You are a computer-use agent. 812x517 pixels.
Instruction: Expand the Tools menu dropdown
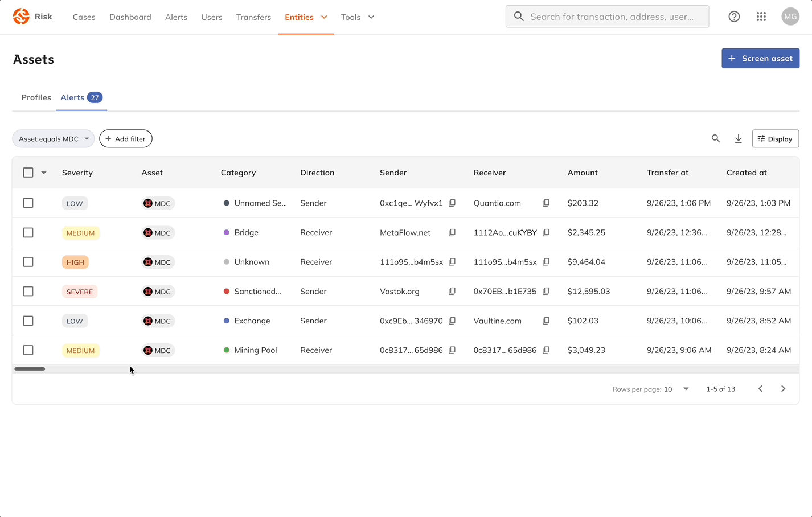pos(357,17)
